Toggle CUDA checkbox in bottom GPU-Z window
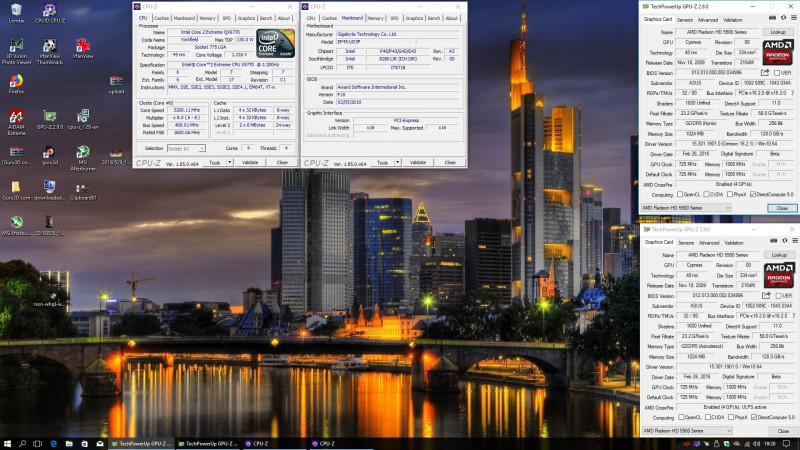This screenshot has height=450, width=800. (707, 417)
